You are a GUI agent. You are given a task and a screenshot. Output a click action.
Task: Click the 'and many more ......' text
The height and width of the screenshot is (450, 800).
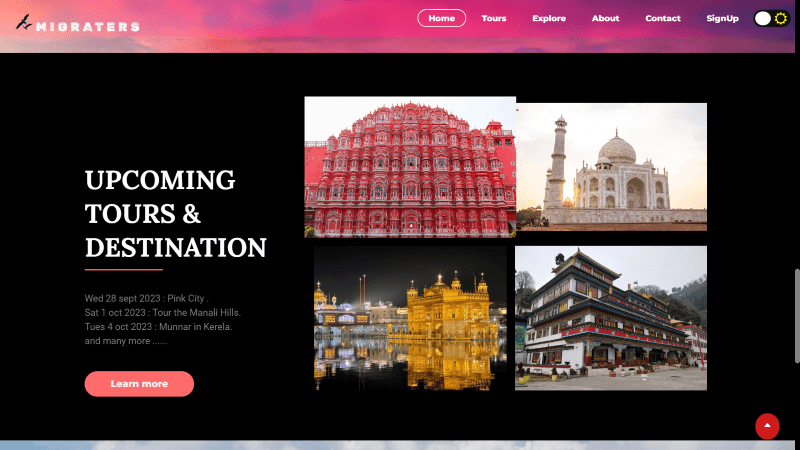pyautogui.click(x=126, y=341)
